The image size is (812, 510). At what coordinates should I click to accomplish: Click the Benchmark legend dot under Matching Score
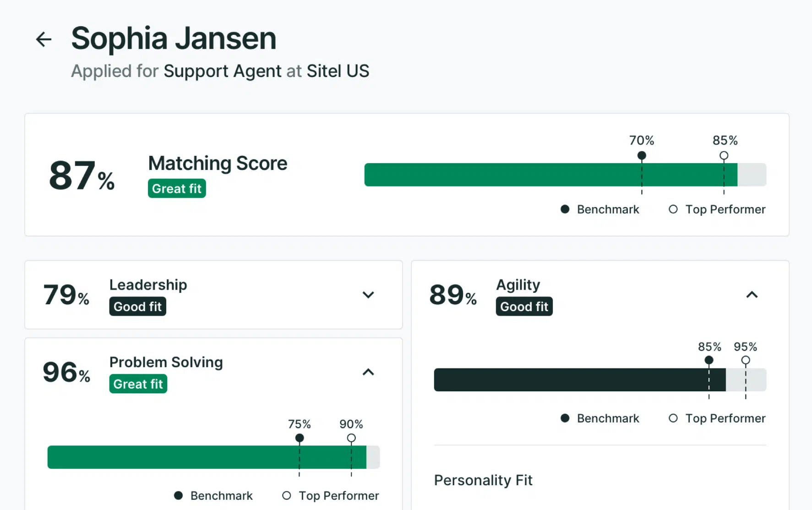coord(565,209)
